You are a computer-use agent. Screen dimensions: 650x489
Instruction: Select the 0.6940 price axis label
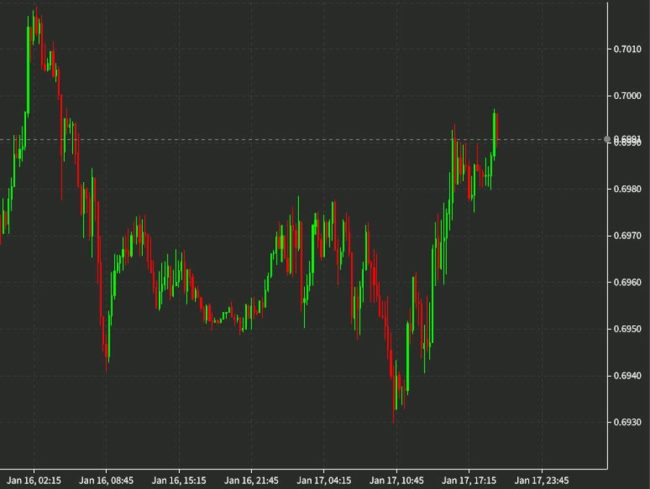(x=628, y=376)
